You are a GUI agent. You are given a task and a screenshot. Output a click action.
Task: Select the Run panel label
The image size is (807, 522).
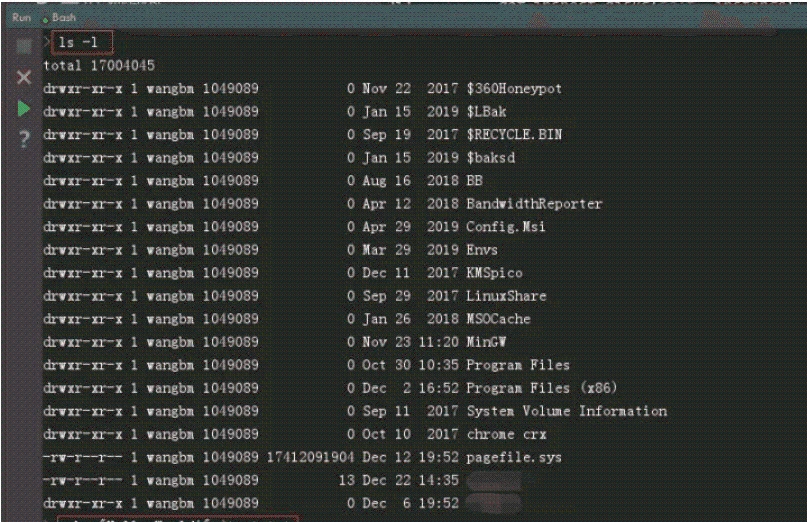[x=21, y=18]
